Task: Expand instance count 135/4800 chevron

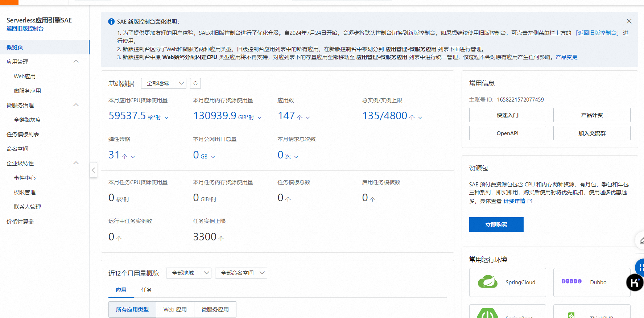Action: 420,117
